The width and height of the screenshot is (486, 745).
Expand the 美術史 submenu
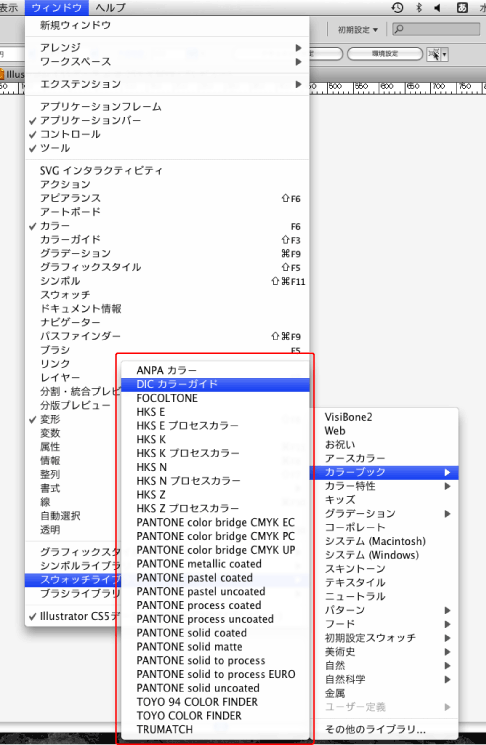(384, 651)
